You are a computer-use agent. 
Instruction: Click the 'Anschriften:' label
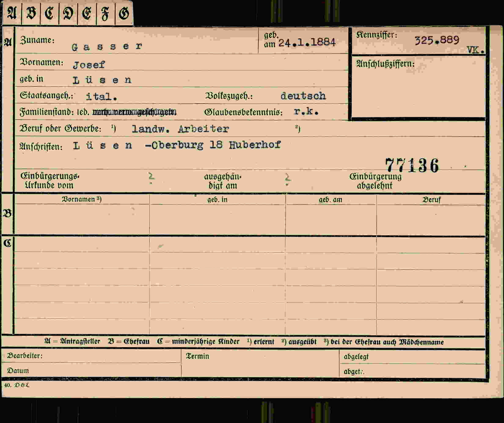pyautogui.click(x=41, y=147)
